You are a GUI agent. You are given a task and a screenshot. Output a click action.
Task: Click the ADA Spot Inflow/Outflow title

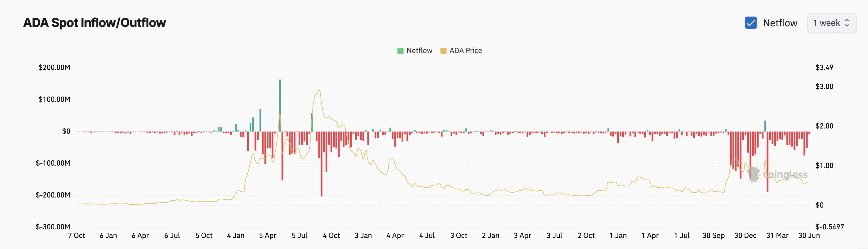pos(94,23)
